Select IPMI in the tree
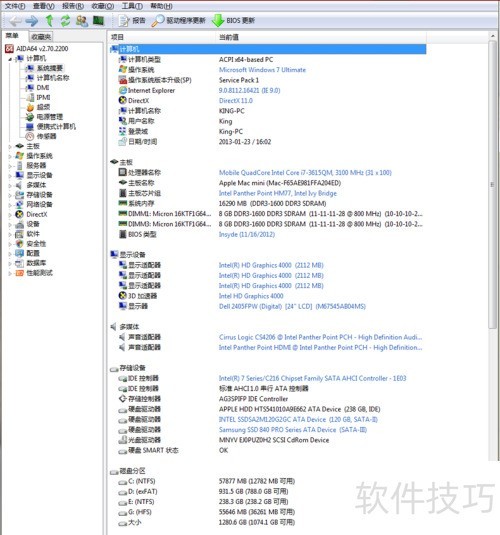The width and height of the screenshot is (500, 535). coord(43,97)
